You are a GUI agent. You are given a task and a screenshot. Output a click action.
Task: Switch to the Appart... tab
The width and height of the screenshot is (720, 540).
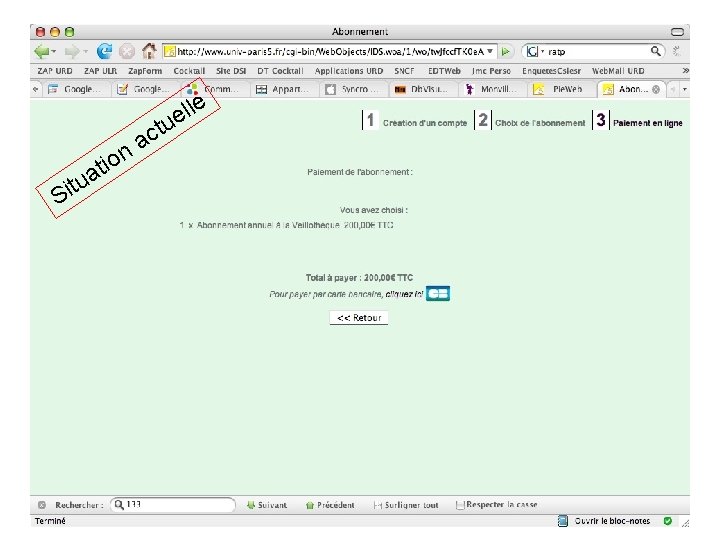point(282,89)
